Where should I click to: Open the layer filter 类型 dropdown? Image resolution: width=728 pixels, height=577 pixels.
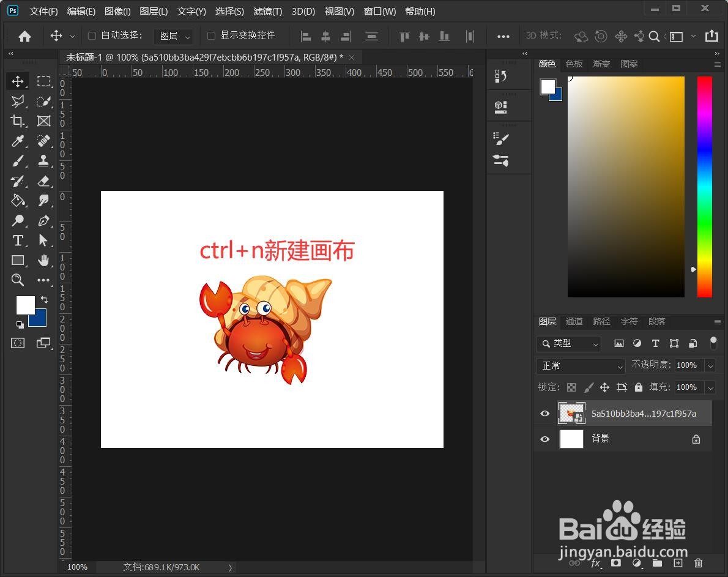pyautogui.click(x=569, y=343)
